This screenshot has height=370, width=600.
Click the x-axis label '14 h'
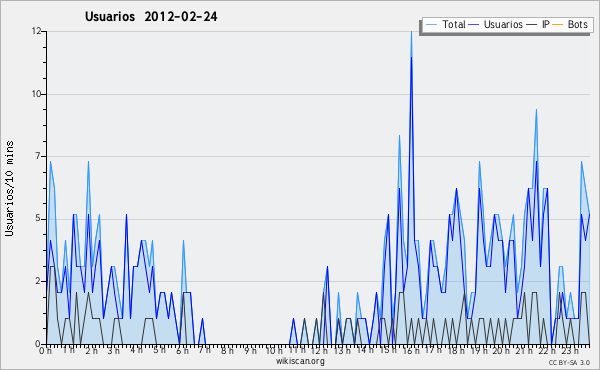[365, 350]
